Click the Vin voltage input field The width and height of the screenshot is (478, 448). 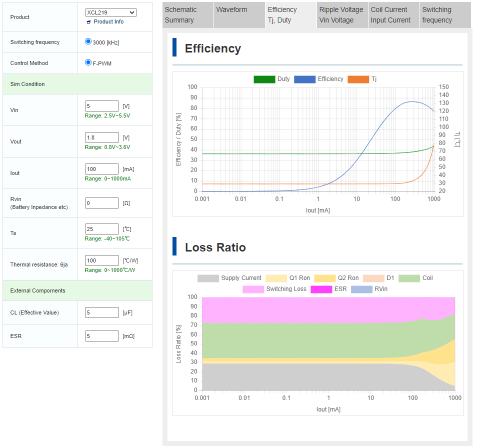coord(102,106)
